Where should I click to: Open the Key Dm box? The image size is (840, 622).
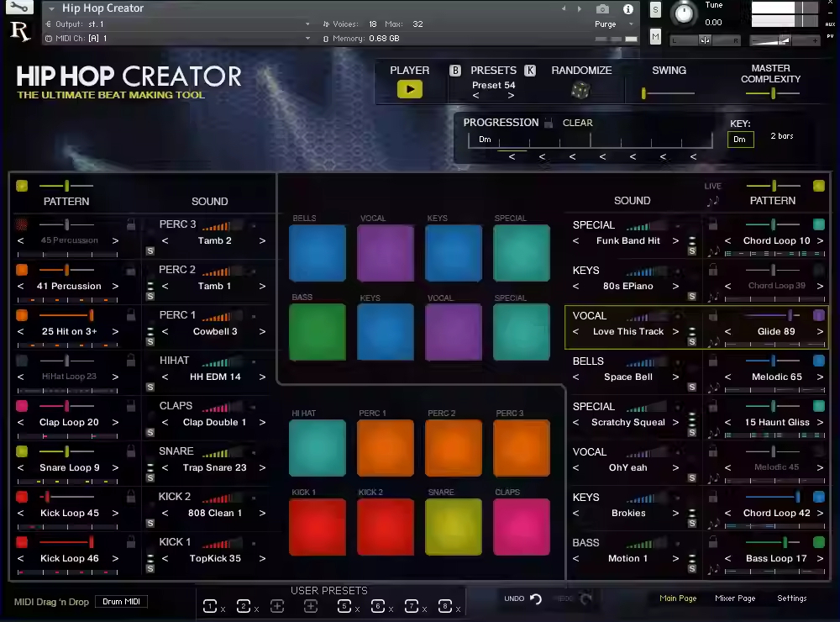click(x=740, y=140)
